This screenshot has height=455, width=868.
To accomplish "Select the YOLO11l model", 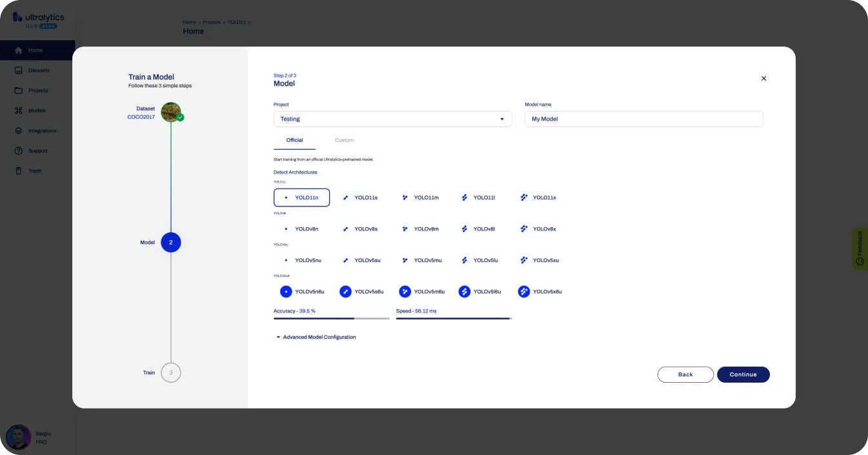I will tap(479, 197).
